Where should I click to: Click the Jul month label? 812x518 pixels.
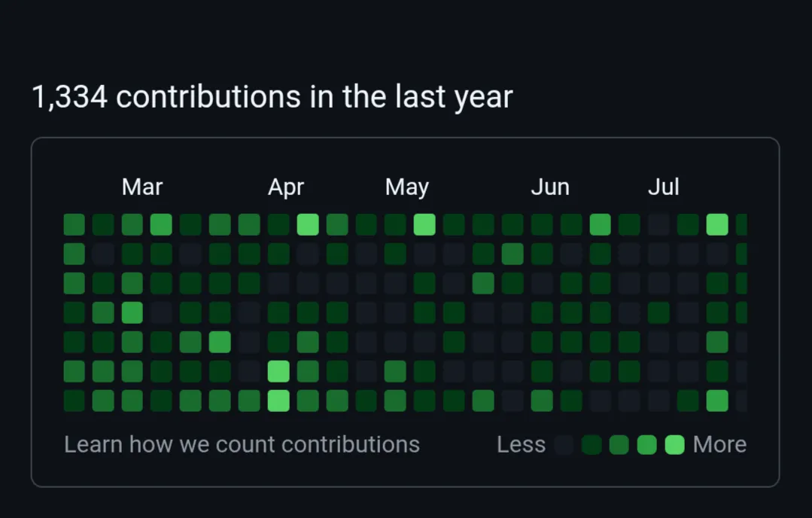click(664, 187)
